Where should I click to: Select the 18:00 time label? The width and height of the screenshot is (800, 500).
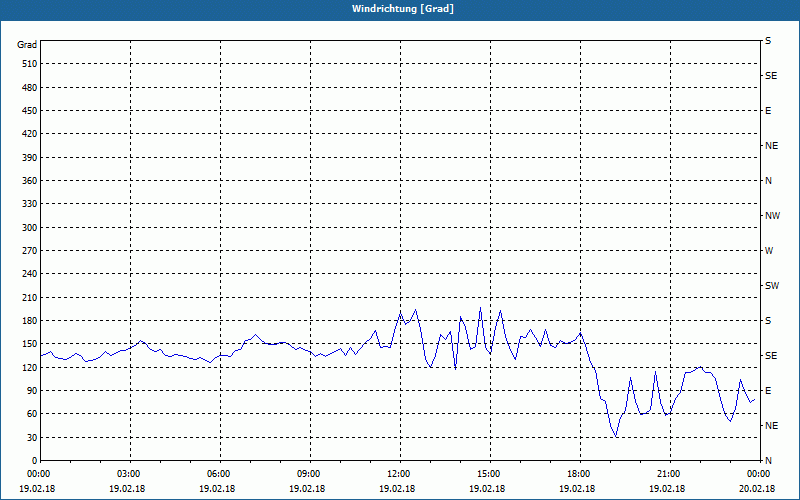(x=581, y=474)
